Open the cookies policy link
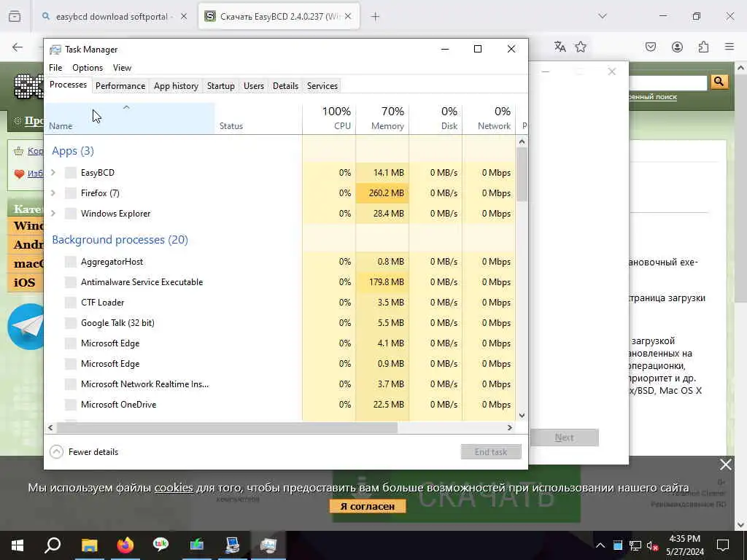This screenshot has height=560, width=747. click(x=174, y=488)
